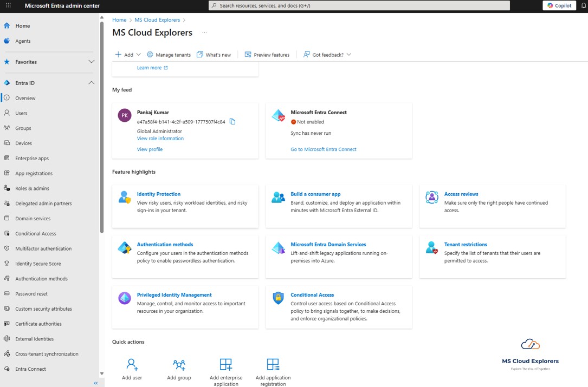Open the Add enterprise application quick action
Screen dimensions: 588x387
[226, 367]
